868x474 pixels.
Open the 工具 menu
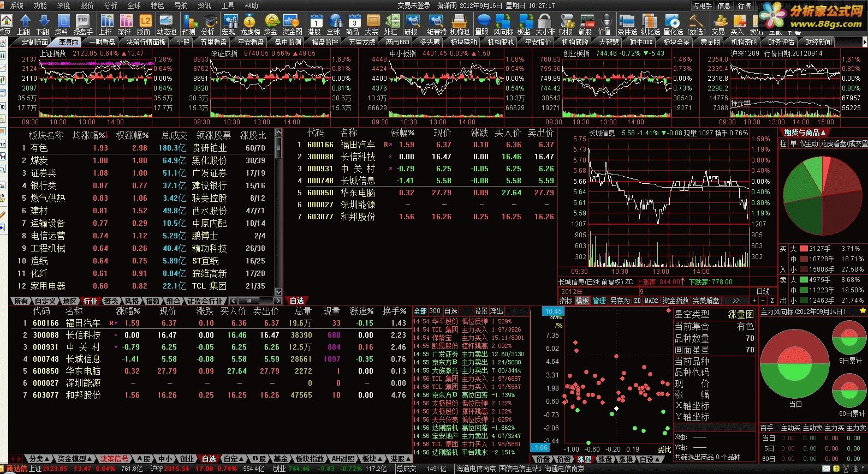[228, 5]
